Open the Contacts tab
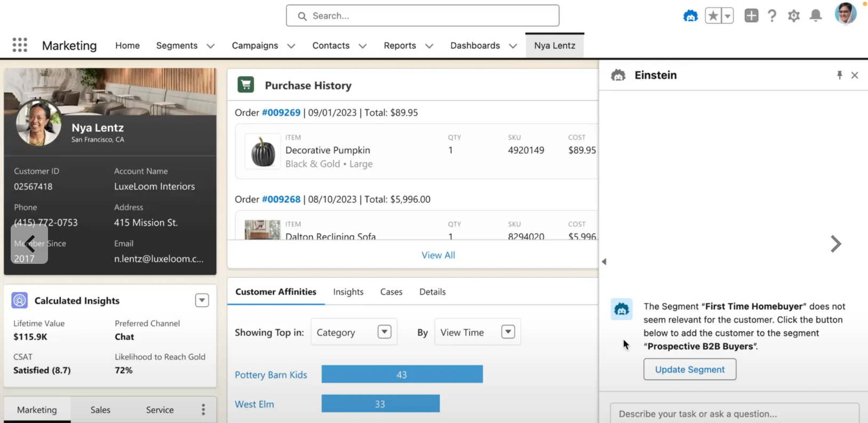 coord(331,45)
